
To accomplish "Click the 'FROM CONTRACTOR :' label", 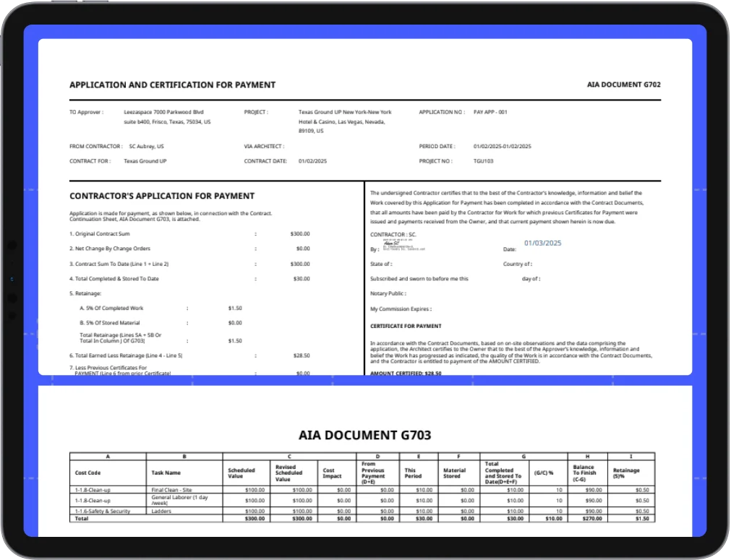I will coord(96,146).
